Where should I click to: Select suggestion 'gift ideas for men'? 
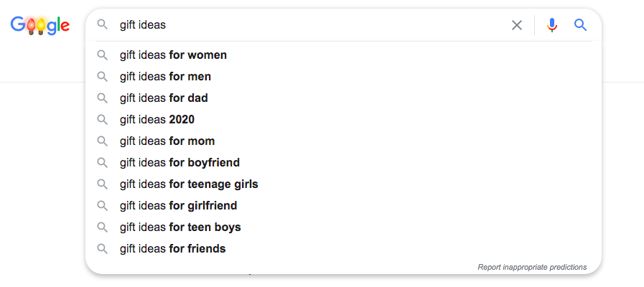[165, 77]
